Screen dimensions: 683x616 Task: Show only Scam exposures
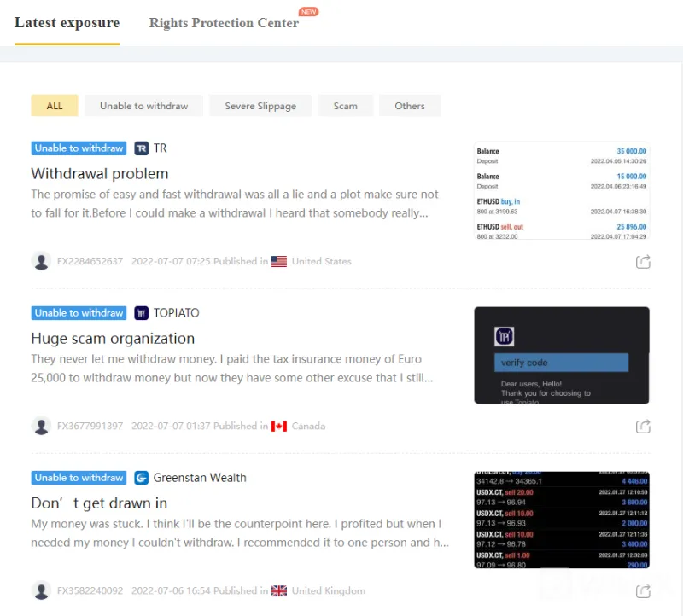pos(346,106)
